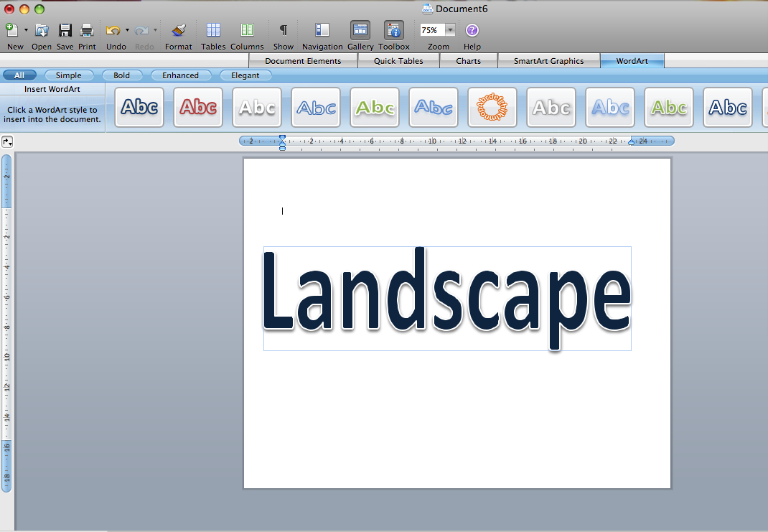Click the Undo icon
This screenshot has width=768, height=532.
[x=112, y=31]
